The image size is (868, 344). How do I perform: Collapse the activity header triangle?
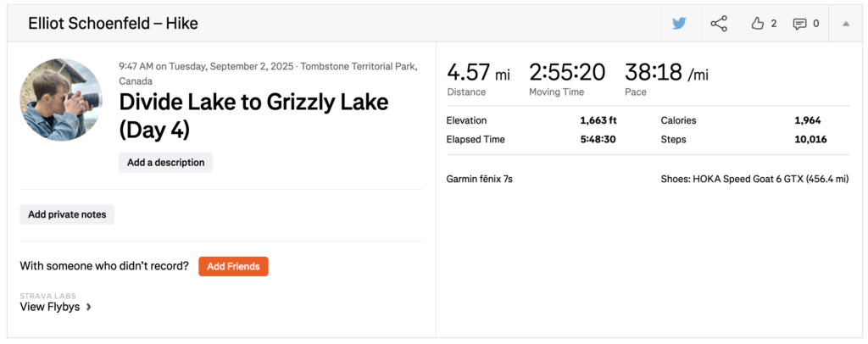845,24
